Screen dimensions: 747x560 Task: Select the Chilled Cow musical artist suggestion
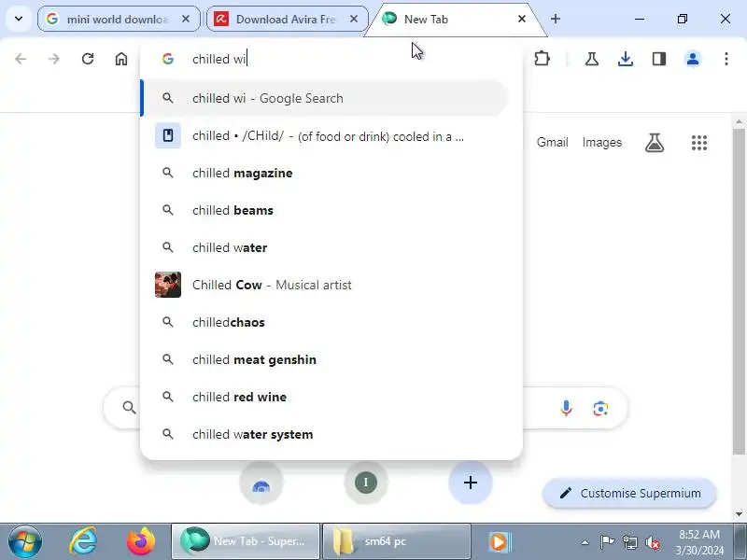[325, 285]
